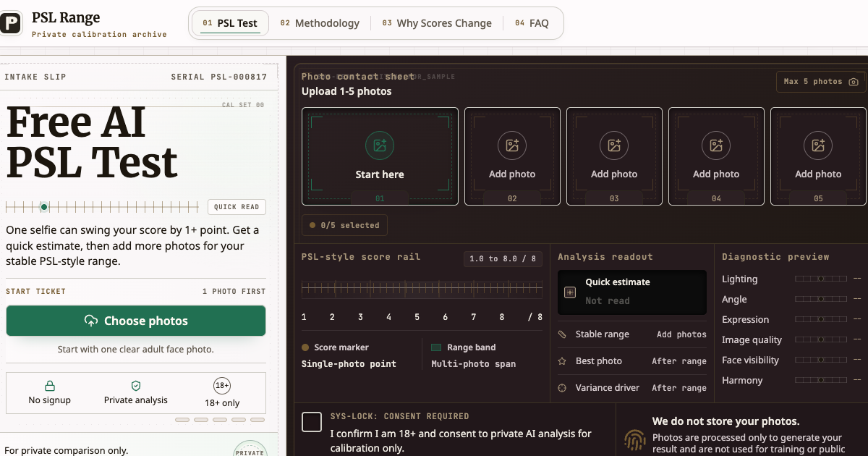
Task: Click the add-image icon in slot 05
Action: click(x=818, y=145)
